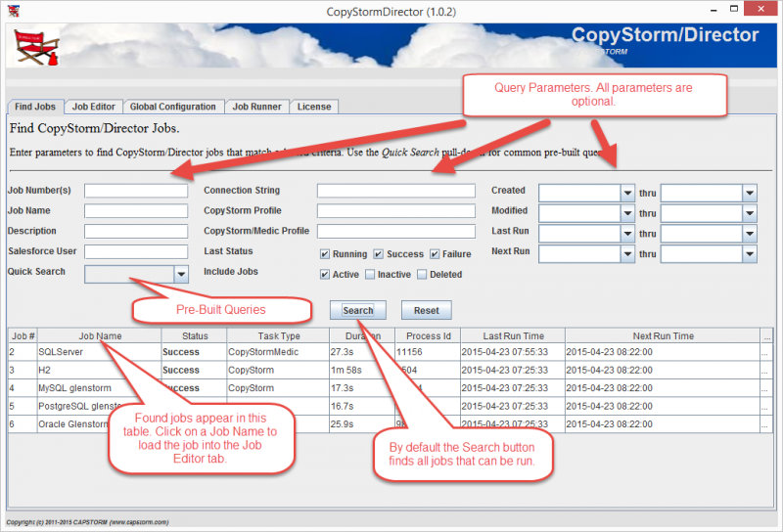Screen dimensions: 783x532
Task: Uncheck the Success status checkbox
Action: pos(379,254)
